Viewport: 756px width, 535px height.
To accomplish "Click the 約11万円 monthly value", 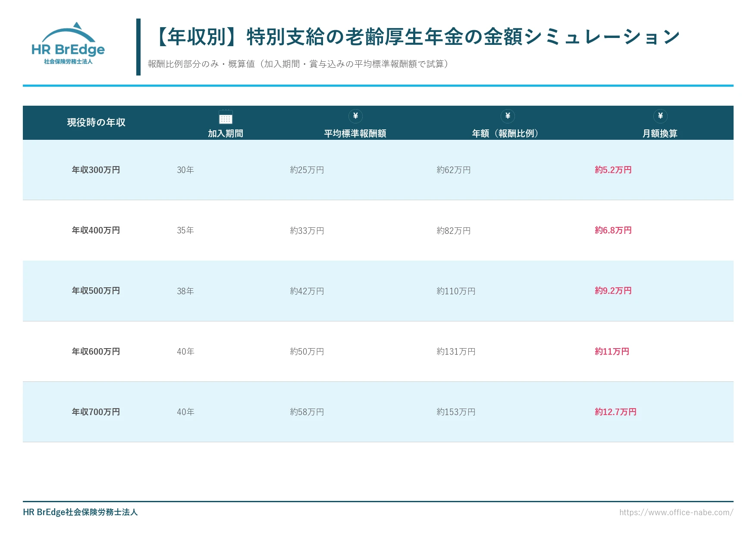I will [x=612, y=352].
